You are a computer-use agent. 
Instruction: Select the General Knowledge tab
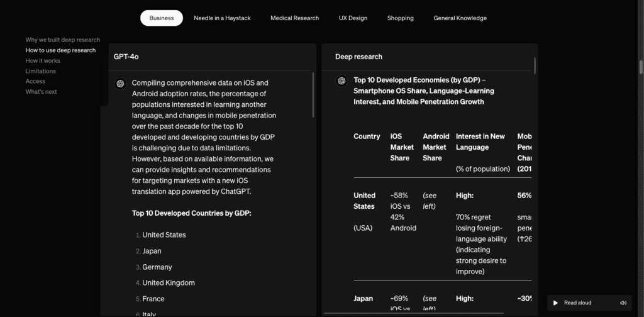pyautogui.click(x=460, y=18)
